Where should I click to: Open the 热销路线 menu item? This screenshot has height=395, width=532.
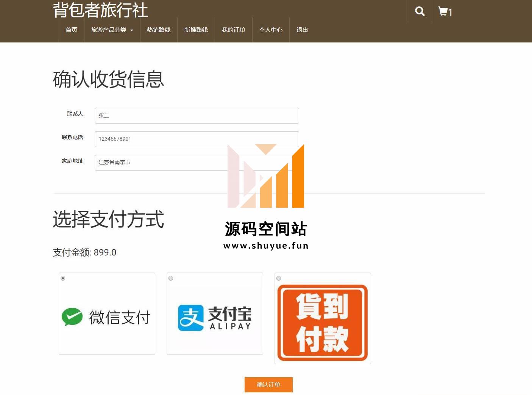point(159,30)
